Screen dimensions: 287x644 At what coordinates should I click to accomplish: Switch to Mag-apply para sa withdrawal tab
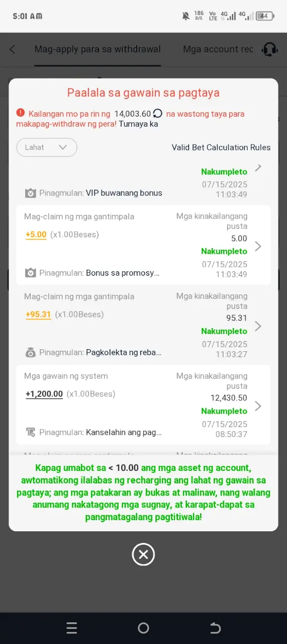[x=98, y=49]
